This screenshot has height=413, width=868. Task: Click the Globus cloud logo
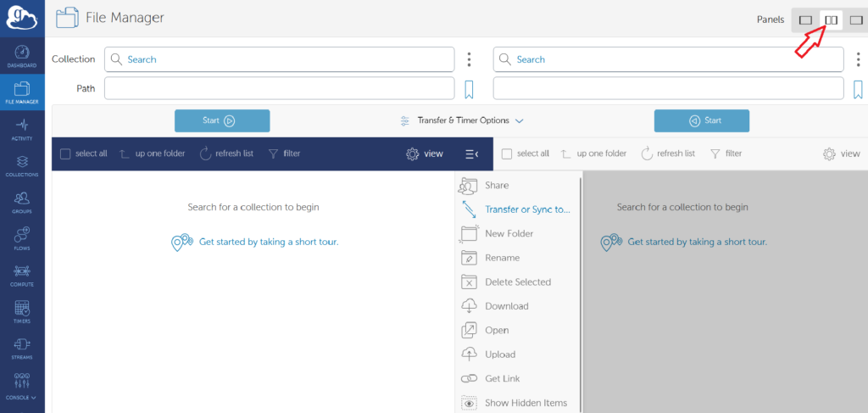pos(22,18)
